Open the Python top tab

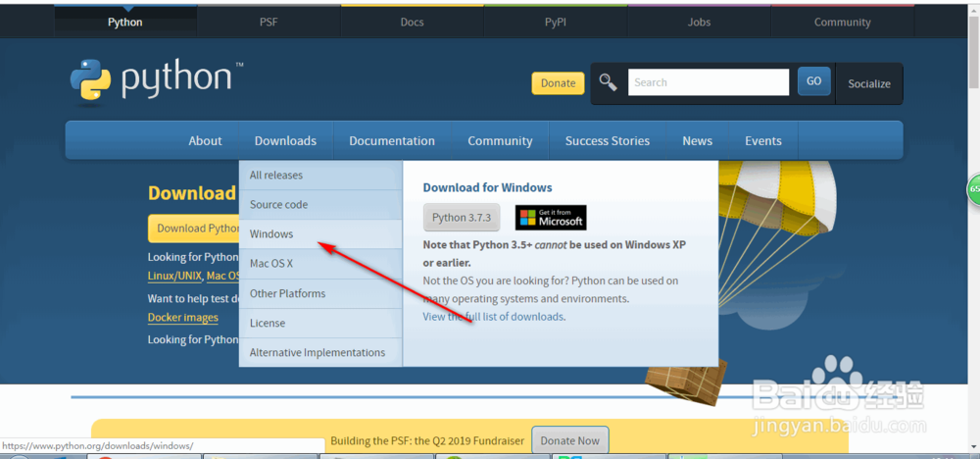point(125,22)
